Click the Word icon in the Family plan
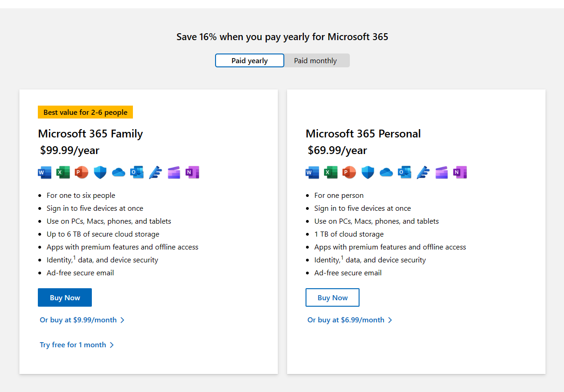 point(45,172)
